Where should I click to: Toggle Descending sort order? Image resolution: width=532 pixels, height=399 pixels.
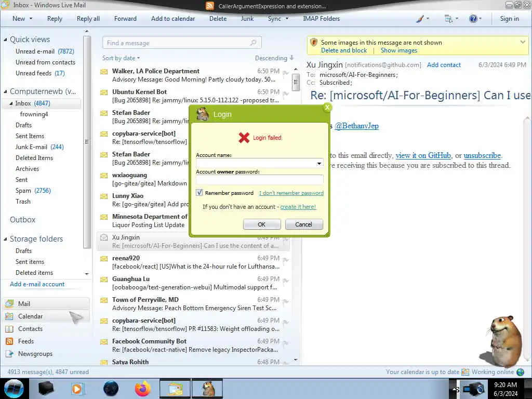(x=274, y=58)
